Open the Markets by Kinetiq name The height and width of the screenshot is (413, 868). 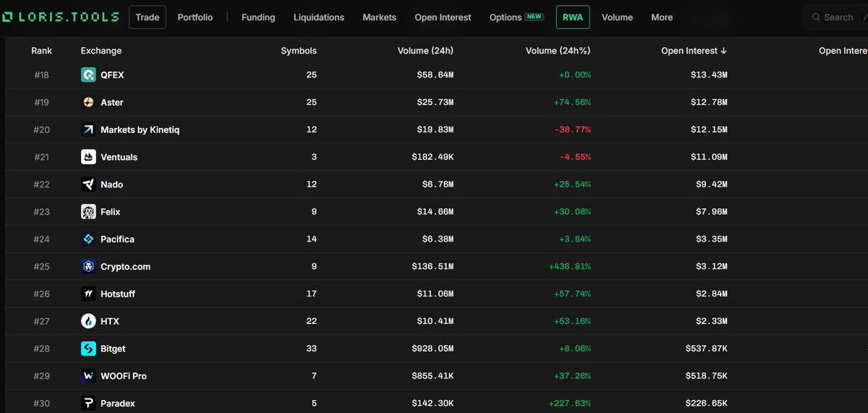coord(140,129)
